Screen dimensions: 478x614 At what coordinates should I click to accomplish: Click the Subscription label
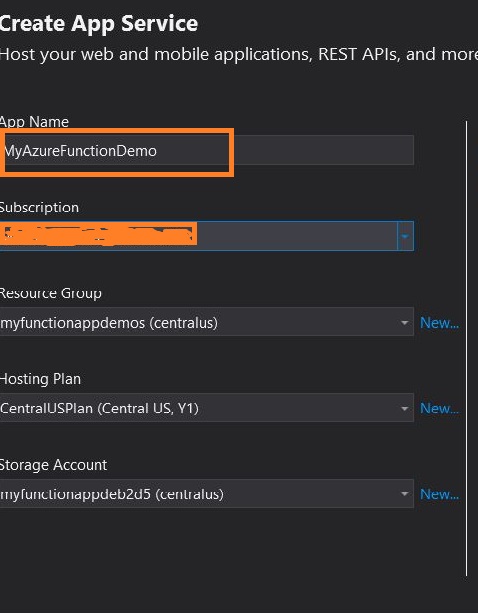point(39,207)
